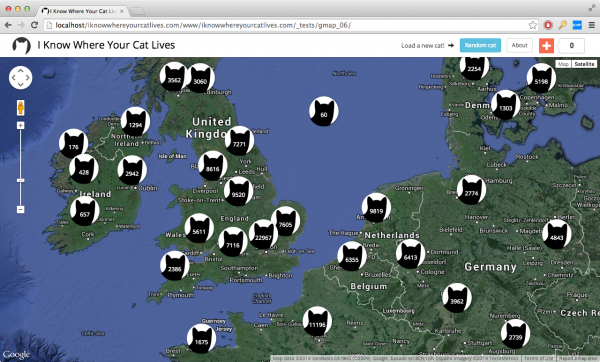Click the red Opera-style extension icon
The width and height of the screenshot is (600, 362).
[548, 25]
